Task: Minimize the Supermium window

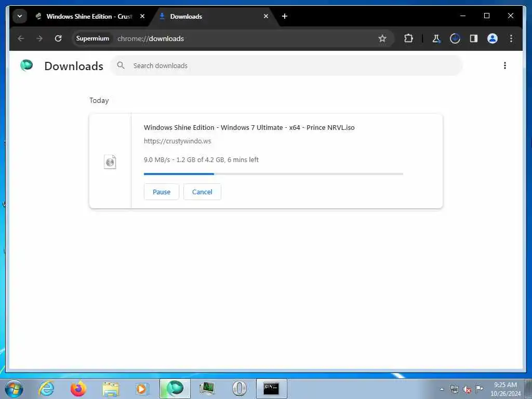Action: tap(463, 16)
